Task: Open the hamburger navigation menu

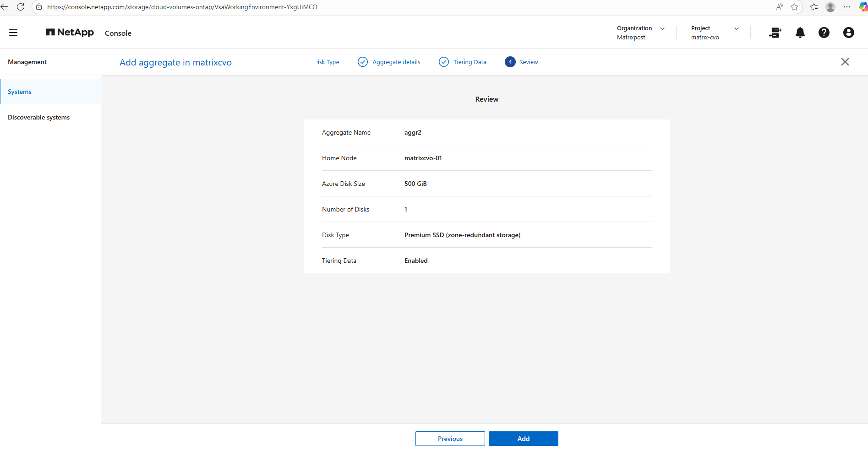Action: pyautogui.click(x=13, y=33)
